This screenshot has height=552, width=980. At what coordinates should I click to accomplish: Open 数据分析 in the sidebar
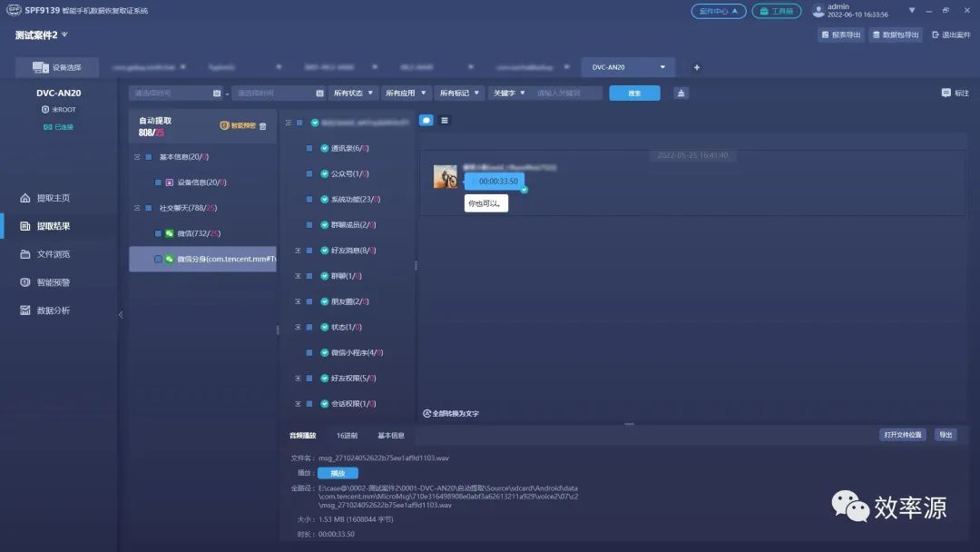45,310
